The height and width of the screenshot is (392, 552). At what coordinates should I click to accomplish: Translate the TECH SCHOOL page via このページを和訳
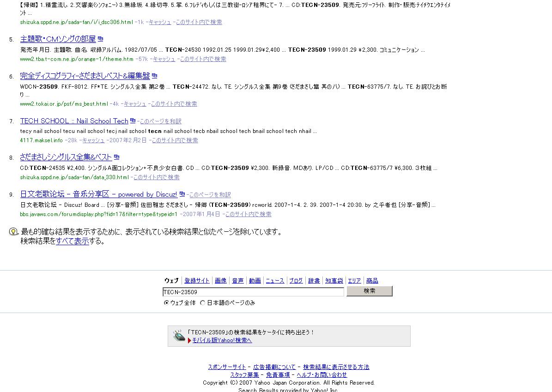161,121
